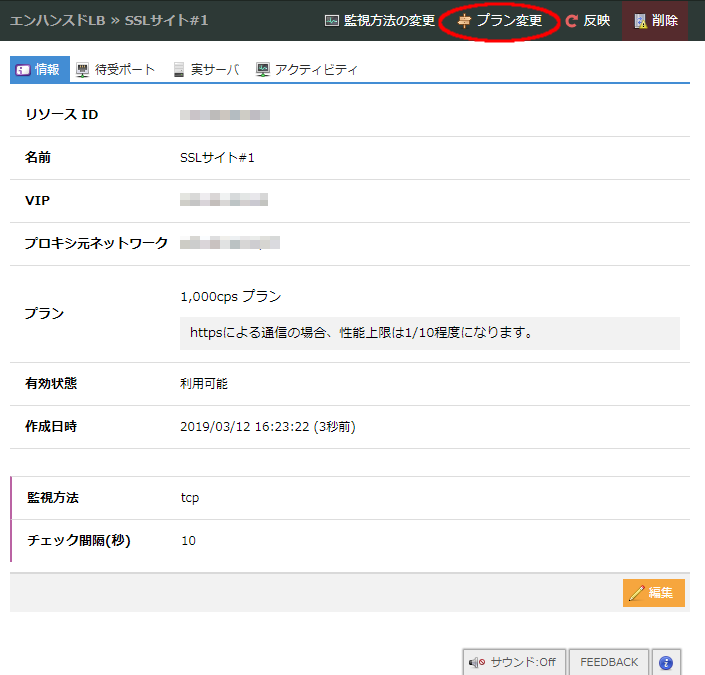Click the pencil icon on 編集 button
The height and width of the screenshot is (675, 705).
click(636, 593)
